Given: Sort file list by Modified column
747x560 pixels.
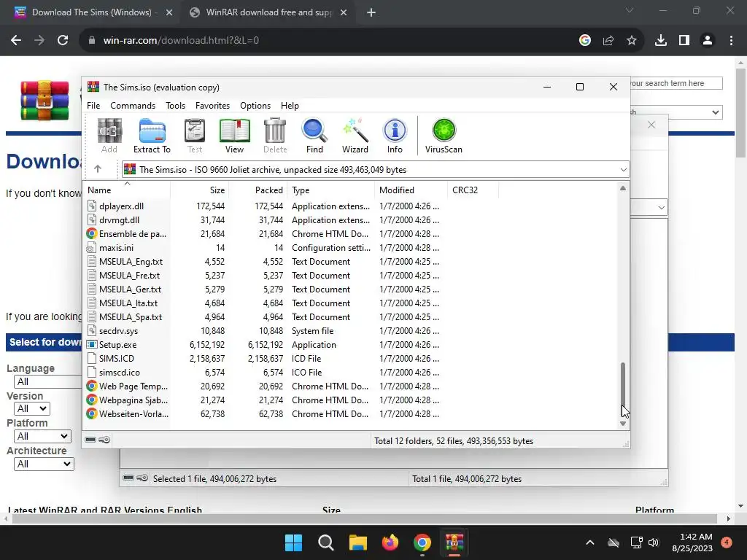Looking at the screenshot, I should 411,190.
